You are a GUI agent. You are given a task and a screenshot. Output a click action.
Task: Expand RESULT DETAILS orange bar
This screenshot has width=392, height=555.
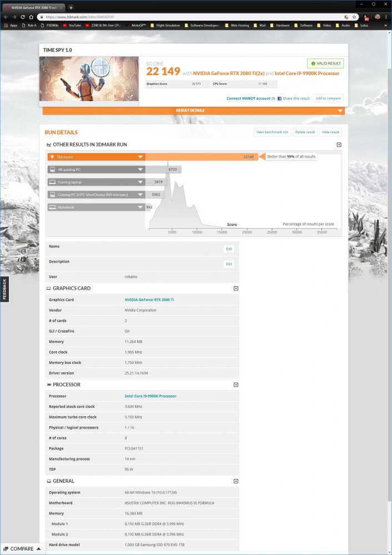tap(193, 110)
